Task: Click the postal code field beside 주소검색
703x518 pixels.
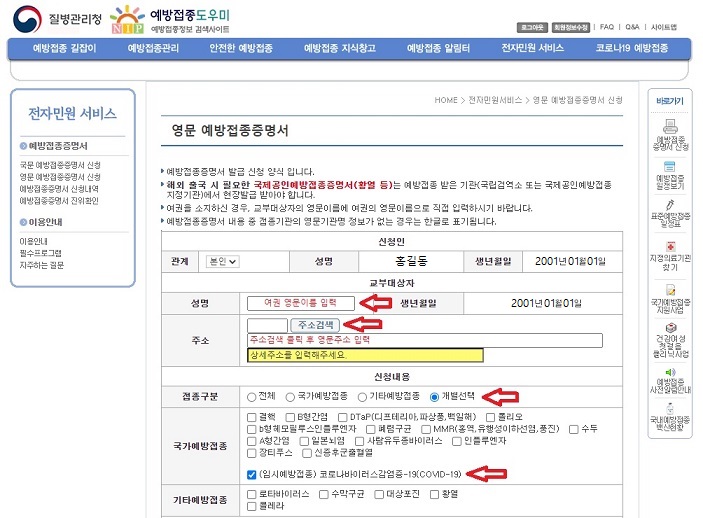Action: tap(267, 325)
